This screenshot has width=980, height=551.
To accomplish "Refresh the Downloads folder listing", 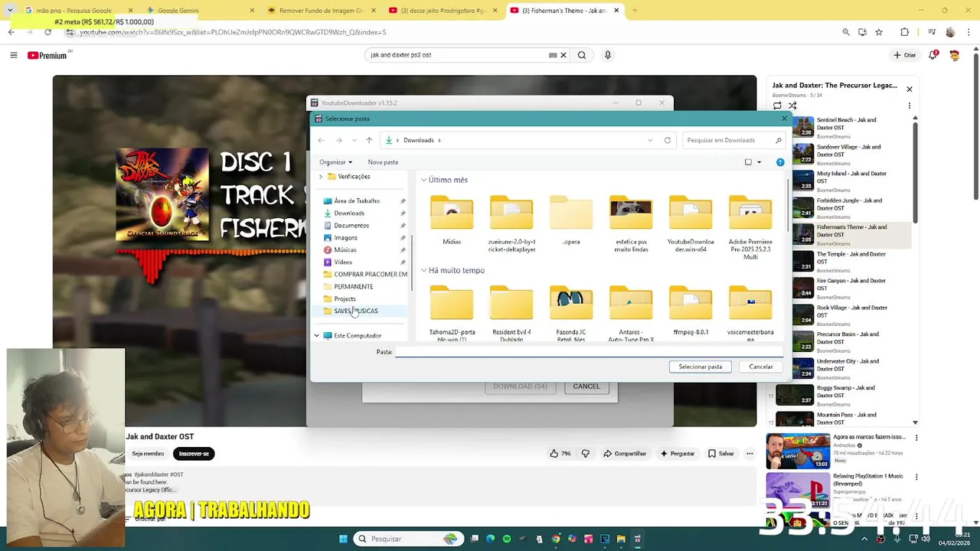I will (668, 140).
